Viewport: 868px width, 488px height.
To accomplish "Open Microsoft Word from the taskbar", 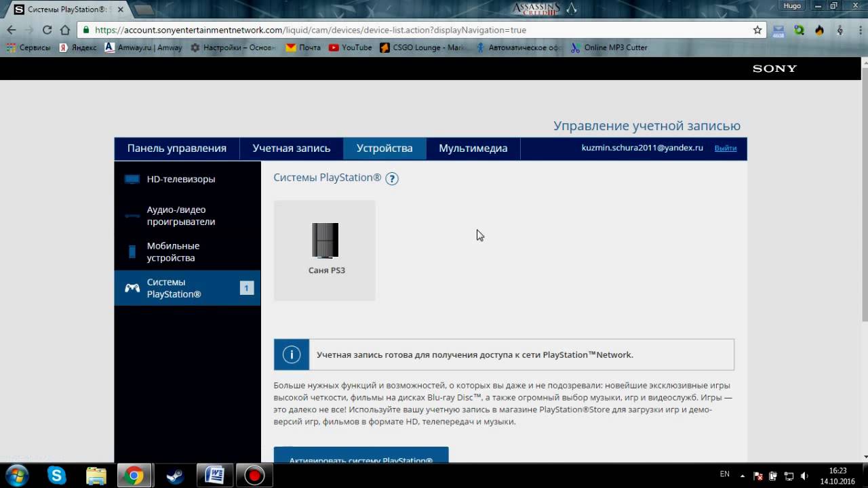I will point(214,476).
